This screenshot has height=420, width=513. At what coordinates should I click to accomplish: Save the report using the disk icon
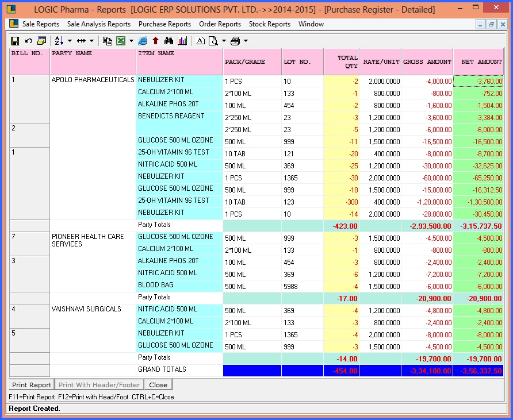point(14,40)
